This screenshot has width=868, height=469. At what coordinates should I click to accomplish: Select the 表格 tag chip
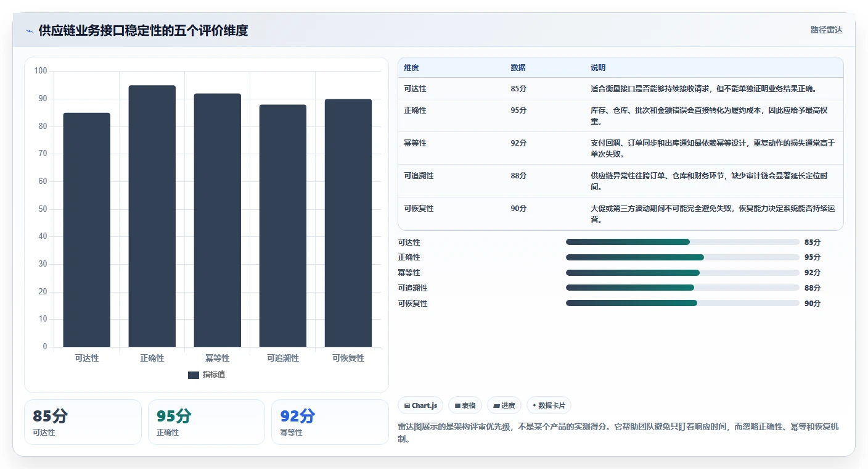tap(465, 405)
